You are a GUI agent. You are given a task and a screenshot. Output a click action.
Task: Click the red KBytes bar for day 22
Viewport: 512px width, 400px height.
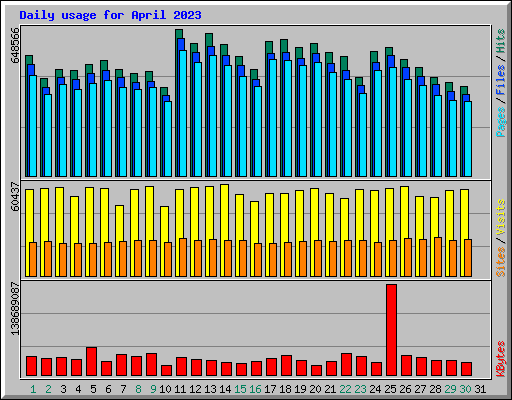(x=346, y=365)
